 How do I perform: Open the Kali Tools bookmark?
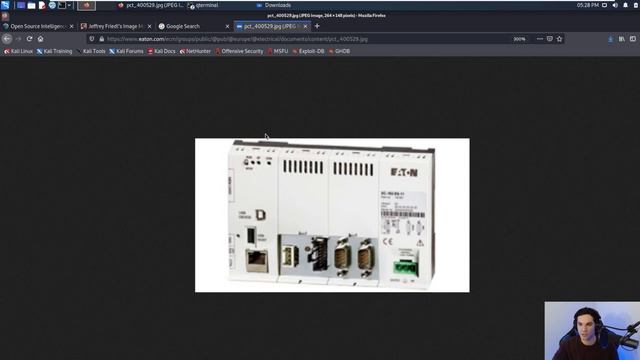point(91,51)
